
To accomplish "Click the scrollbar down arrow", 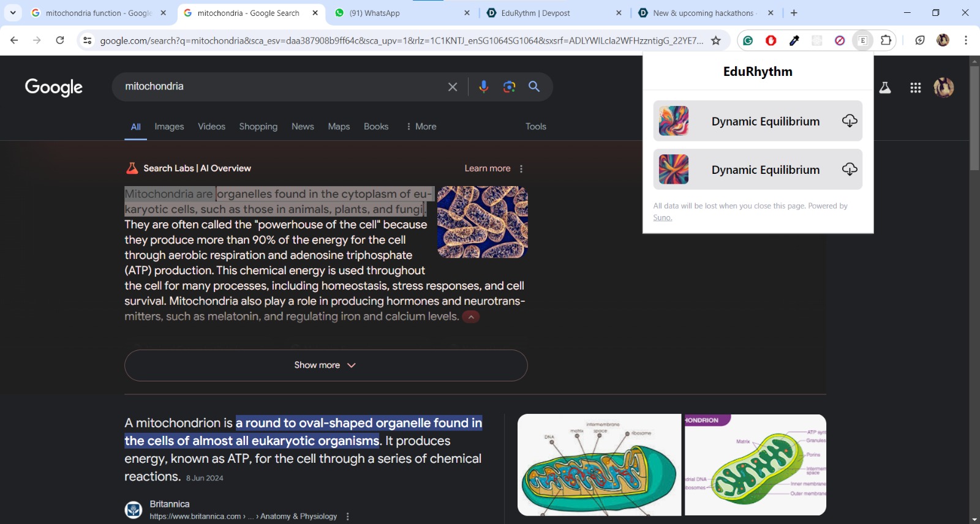I will (974, 519).
